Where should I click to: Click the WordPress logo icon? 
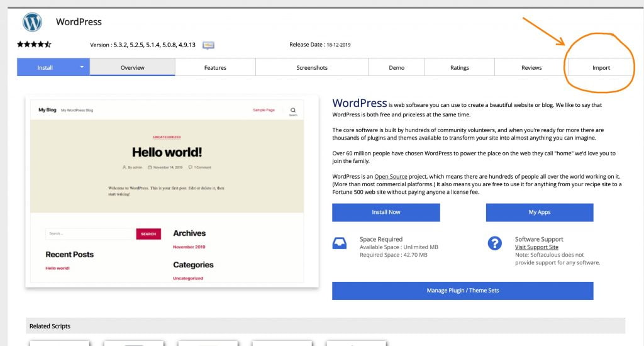tap(32, 22)
